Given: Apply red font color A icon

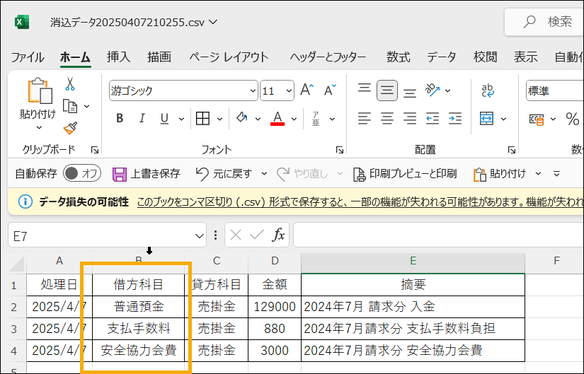Looking at the screenshot, I should click(277, 118).
